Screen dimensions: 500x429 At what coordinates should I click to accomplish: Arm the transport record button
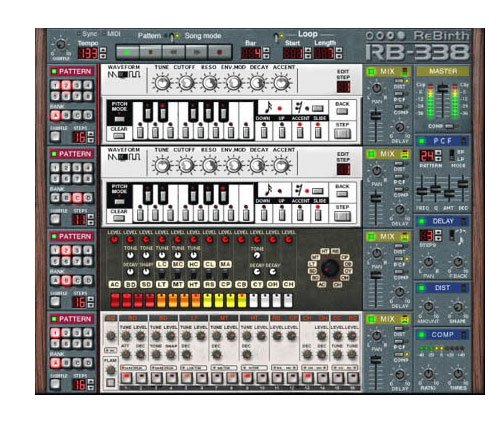click(219, 52)
